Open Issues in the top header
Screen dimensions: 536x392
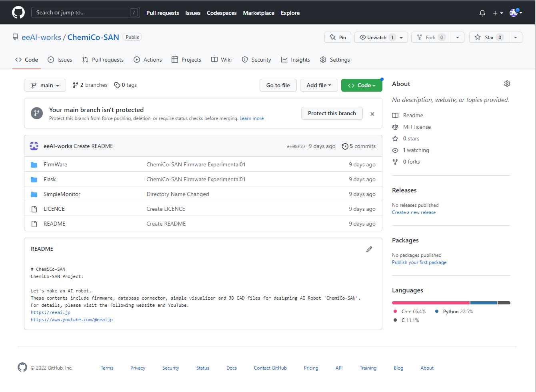(x=193, y=13)
